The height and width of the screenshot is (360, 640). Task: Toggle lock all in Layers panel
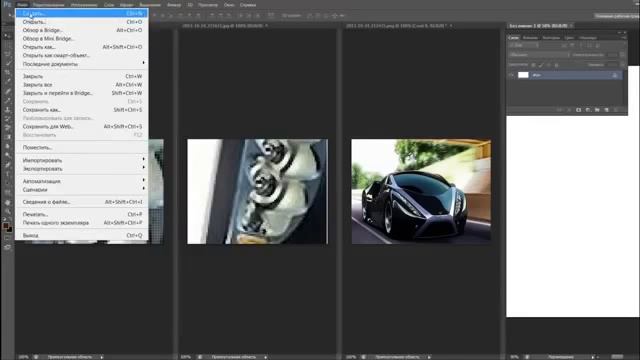tap(556, 65)
